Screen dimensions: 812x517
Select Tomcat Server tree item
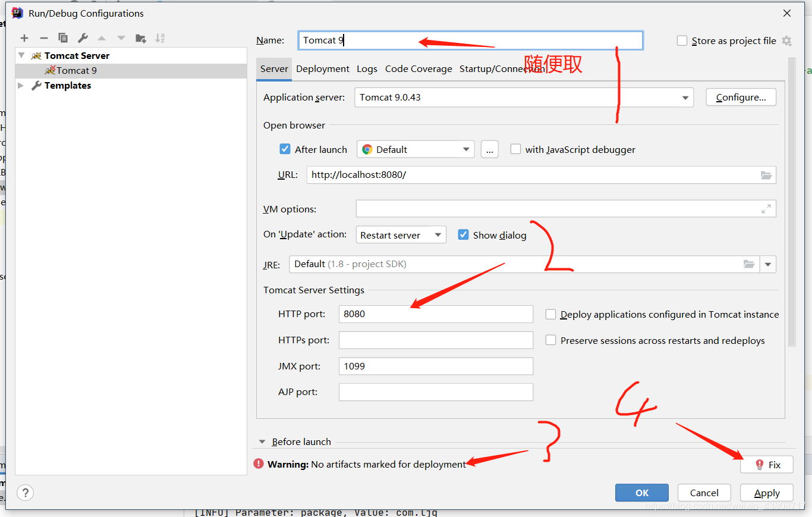[x=77, y=55]
